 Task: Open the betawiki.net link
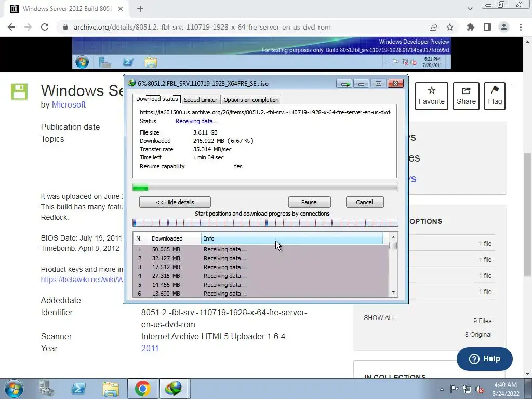(x=82, y=280)
